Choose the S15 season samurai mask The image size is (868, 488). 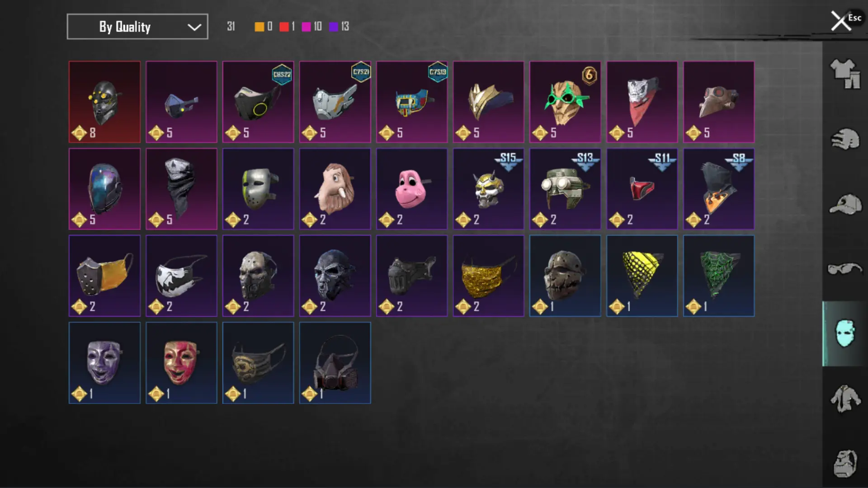489,189
